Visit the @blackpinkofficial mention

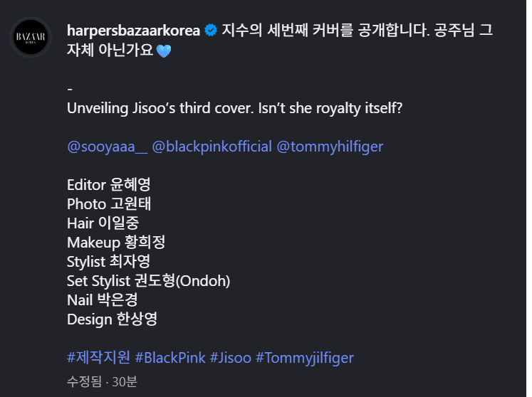coord(212,147)
